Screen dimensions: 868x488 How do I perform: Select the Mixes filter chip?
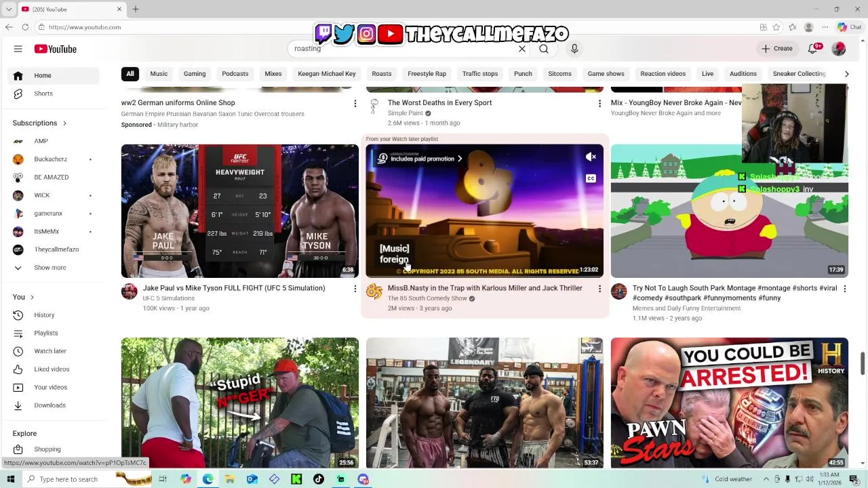click(273, 74)
